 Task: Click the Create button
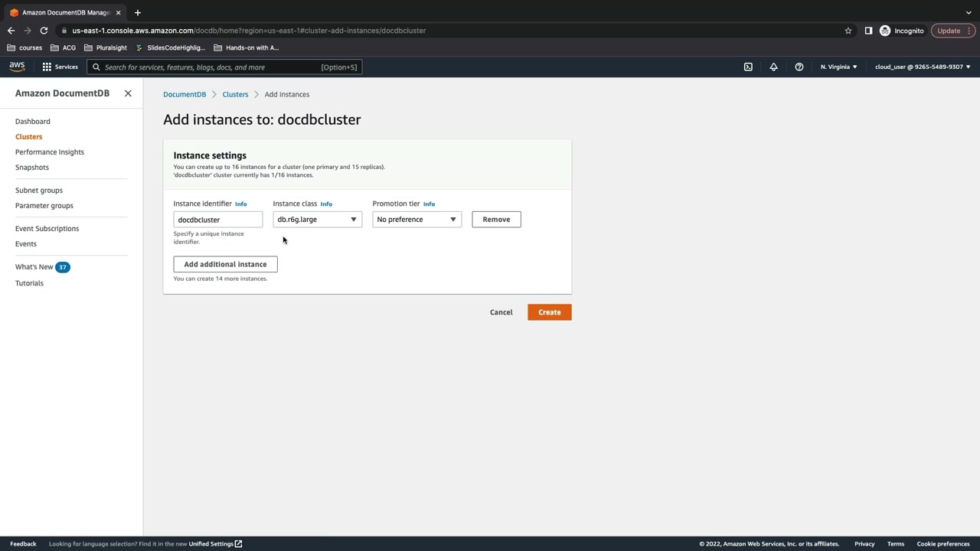pyautogui.click(x=550, y=312)
